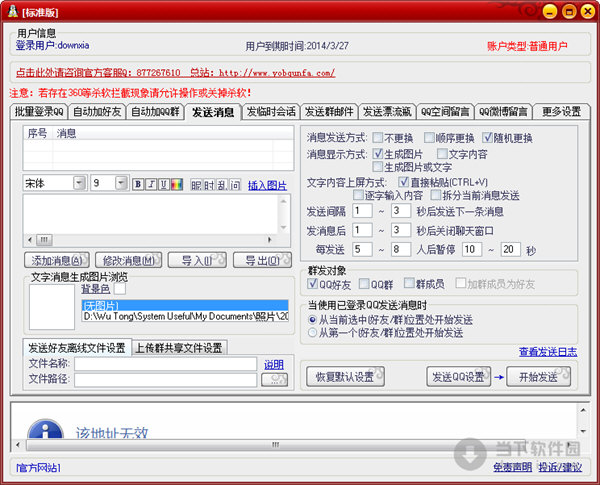The width and height of the screenshot is (600, 485).
Task: Open the 发临时会话 tab
Action: pos(271,112)
